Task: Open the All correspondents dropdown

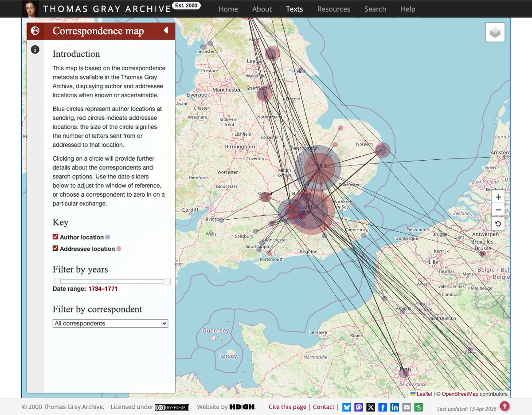Action: tap(110, 324)
